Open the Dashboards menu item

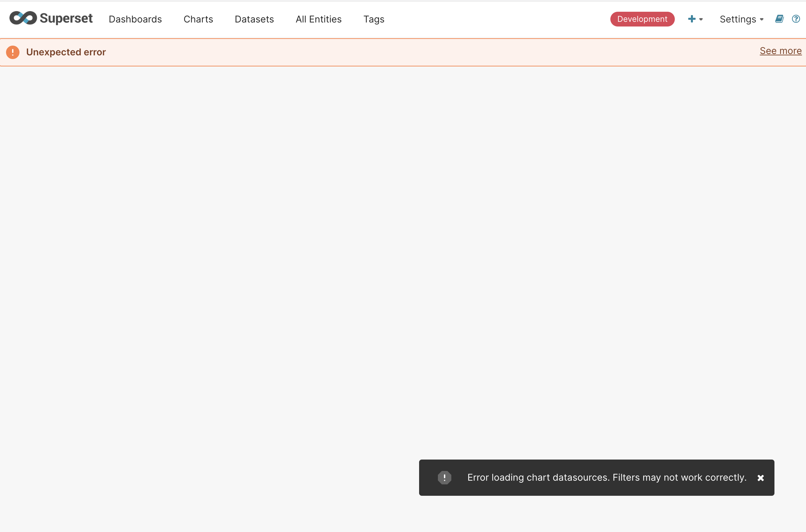135,19
